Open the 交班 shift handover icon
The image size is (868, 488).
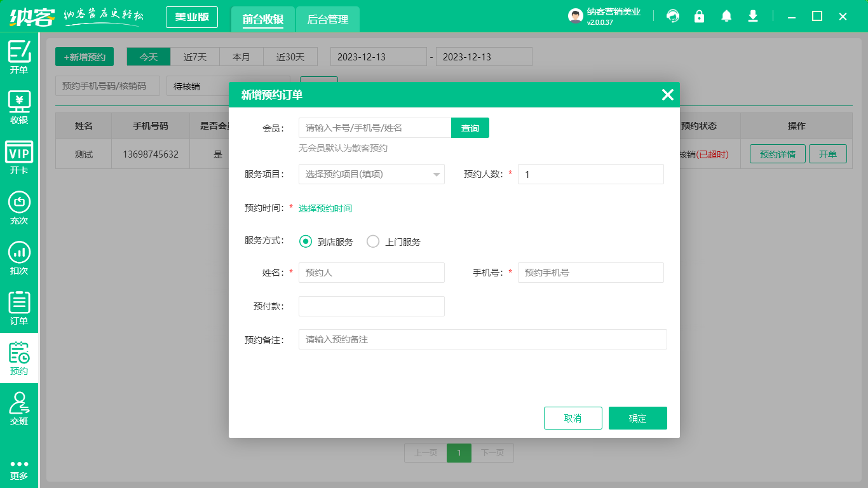pos(19,409)
